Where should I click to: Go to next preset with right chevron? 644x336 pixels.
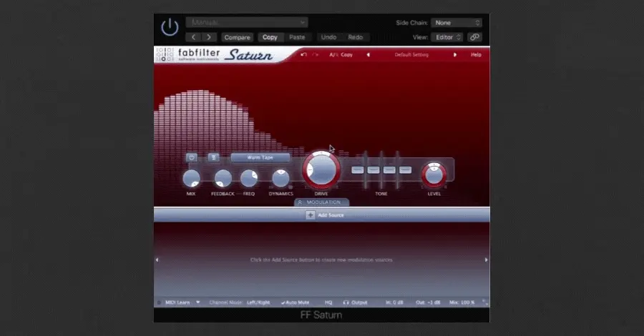(x=209, y=37)
